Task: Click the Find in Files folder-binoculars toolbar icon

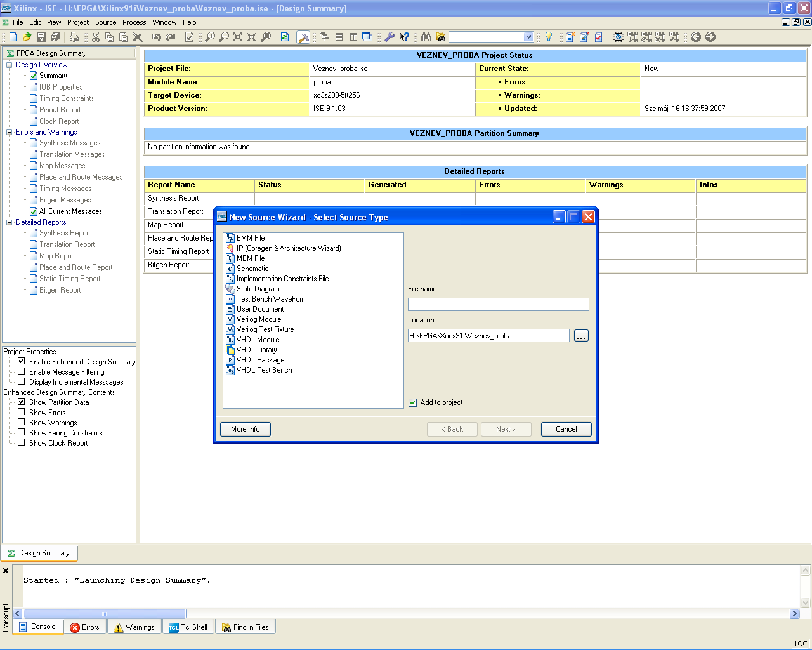Action: tap(441, 37)
